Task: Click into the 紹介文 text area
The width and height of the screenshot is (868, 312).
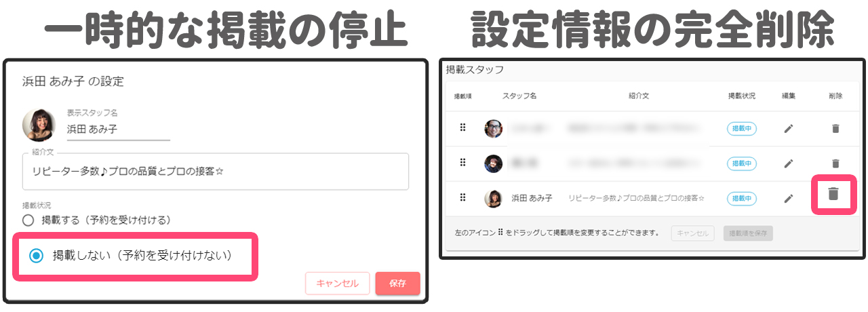Action: (215, 172)
